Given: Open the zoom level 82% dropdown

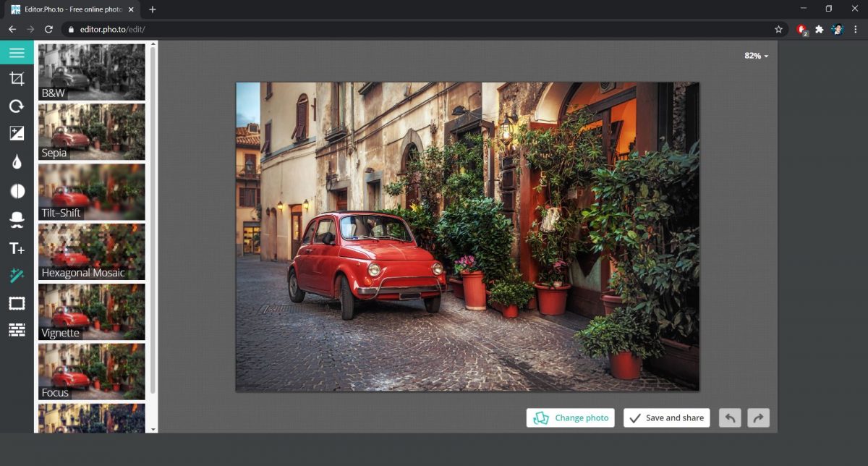Looking at the screenshot, I should (x=754, y=56).
